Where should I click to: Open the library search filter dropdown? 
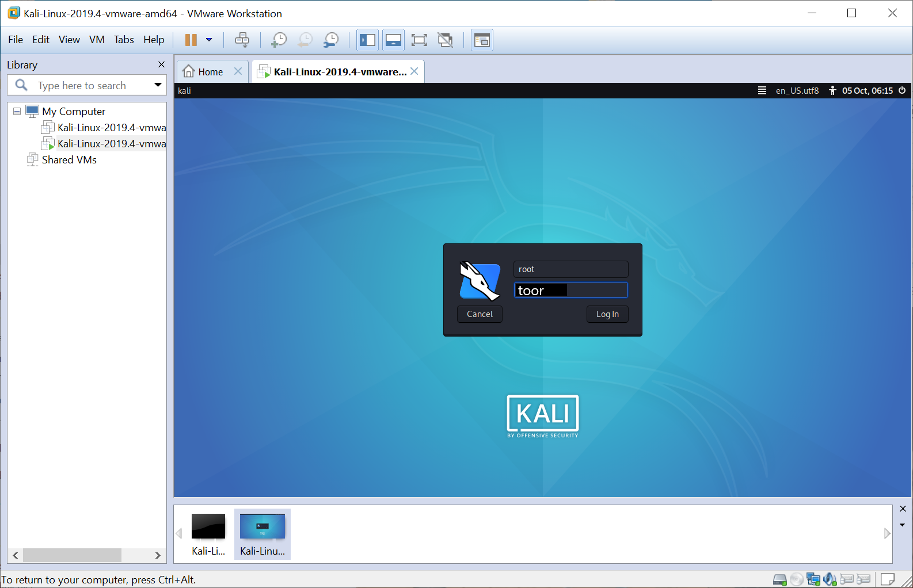[158, 85]
